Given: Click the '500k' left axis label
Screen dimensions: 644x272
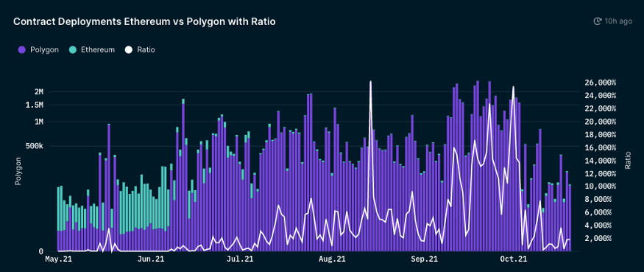Looking at the screenshot, I should [x=34, y=146].
